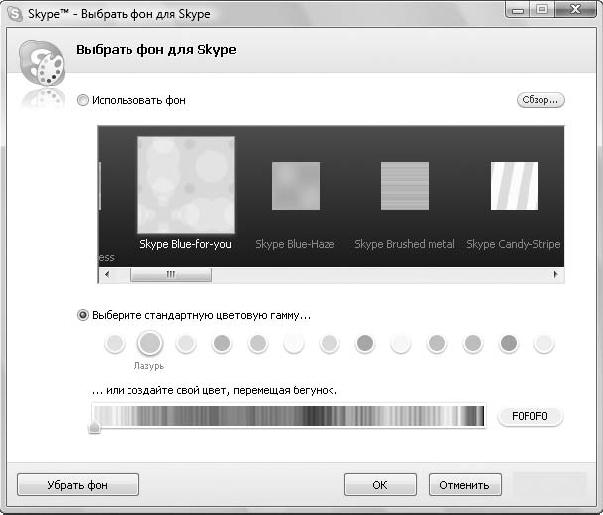
Task: Click the Skype icon in the title bar
Action: point(15,13)
